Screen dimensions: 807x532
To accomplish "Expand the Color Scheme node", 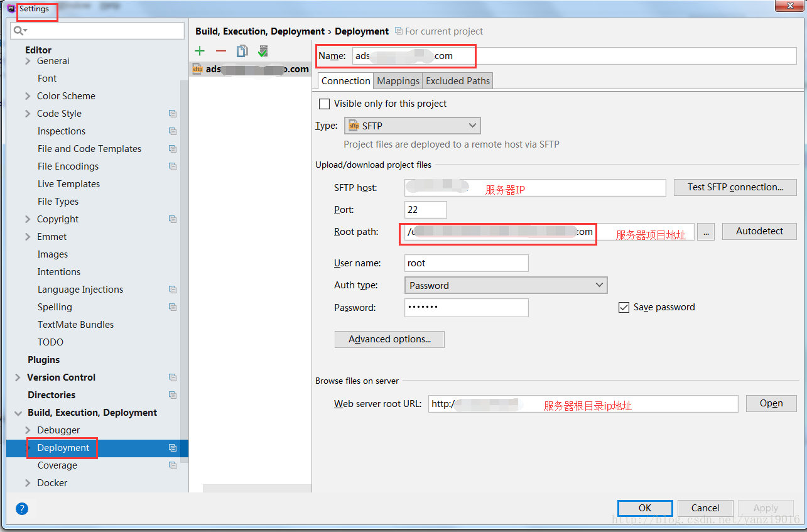I will pos(28,96).
